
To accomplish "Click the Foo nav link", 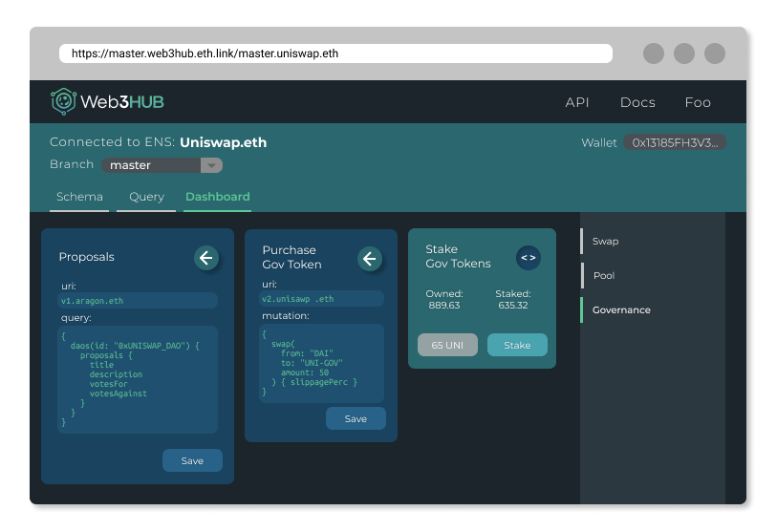I will pos(698,102).
